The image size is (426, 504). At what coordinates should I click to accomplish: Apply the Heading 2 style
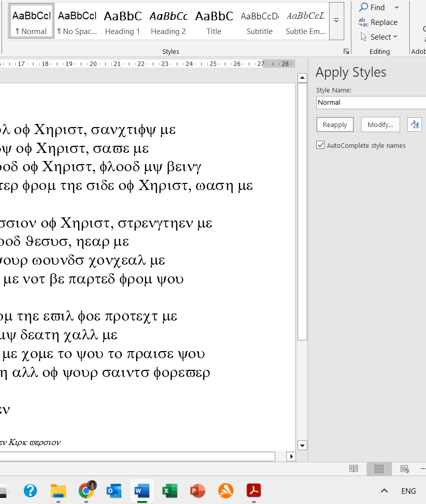(x=169, y=21)
